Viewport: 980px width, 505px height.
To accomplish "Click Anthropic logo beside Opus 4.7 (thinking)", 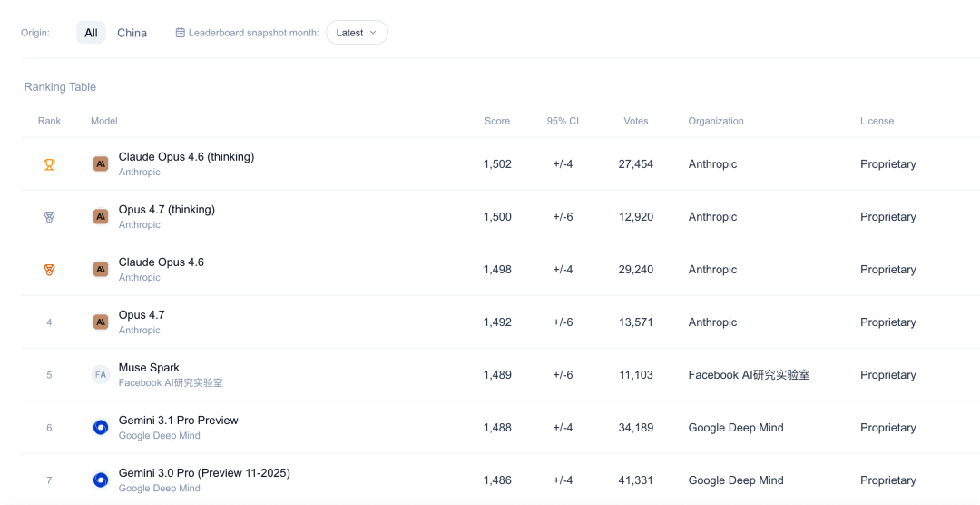I will click(101, 216).
